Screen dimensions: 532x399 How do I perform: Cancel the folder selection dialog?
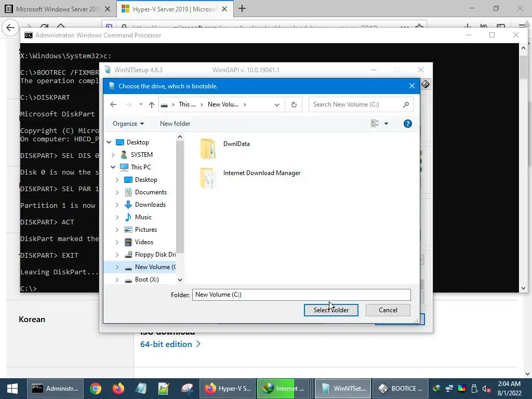point(388,310)
